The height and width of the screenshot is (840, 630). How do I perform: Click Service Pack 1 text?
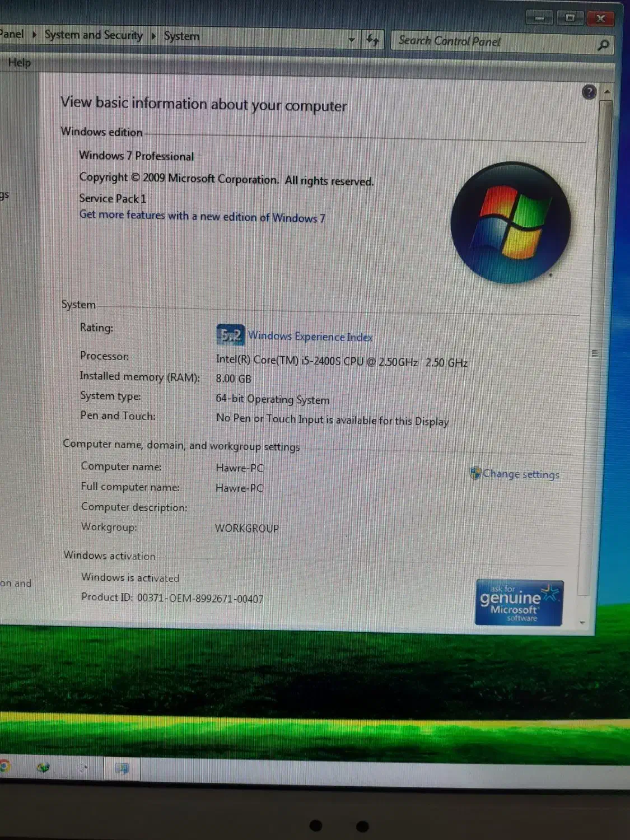coord(113,198)
